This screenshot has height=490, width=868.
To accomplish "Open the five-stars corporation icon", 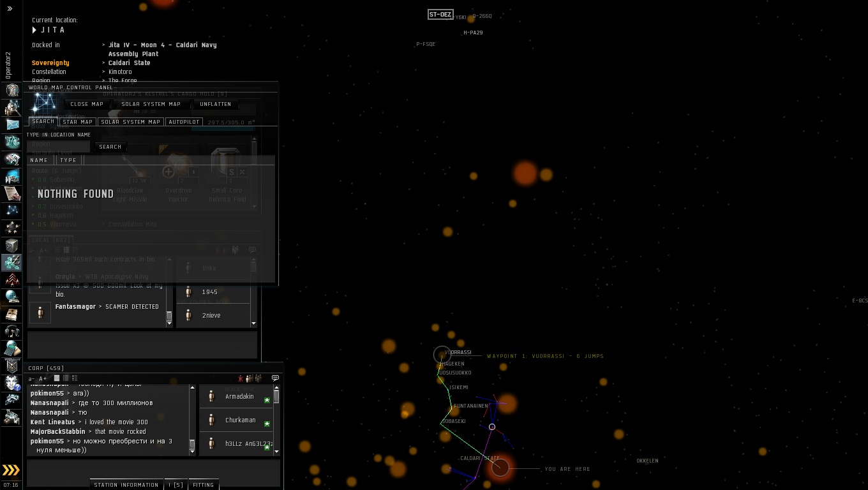I will pos(12,228).
